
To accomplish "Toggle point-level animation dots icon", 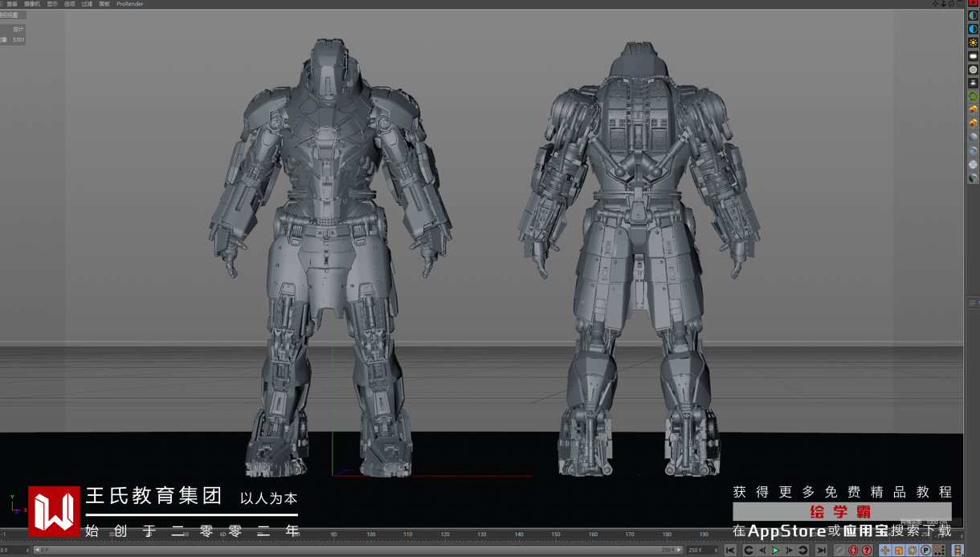I will click(x=939, y=551).
